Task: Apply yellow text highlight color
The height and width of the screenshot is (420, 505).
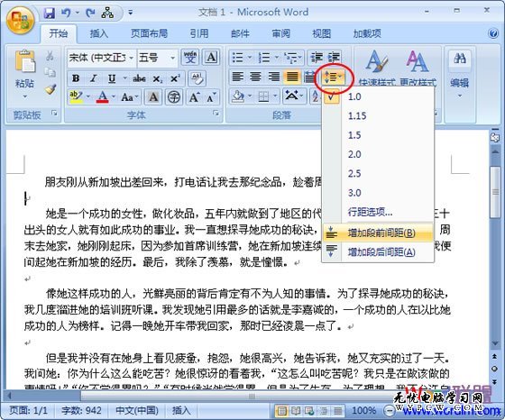Action: coord(76,96)
